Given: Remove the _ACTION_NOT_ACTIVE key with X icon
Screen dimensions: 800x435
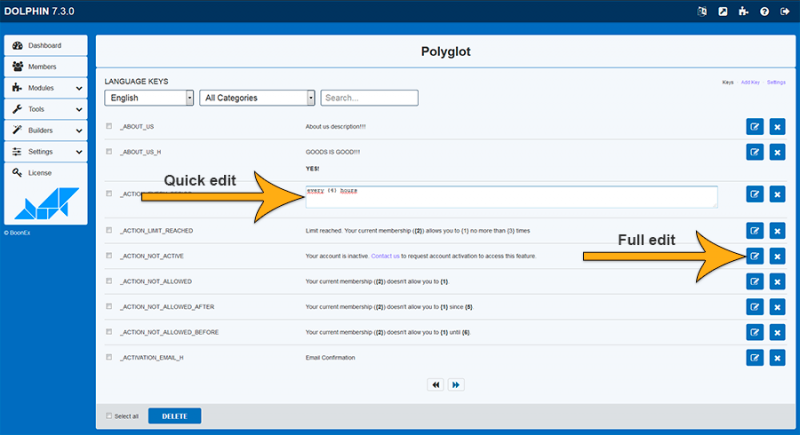Looking at the screenshot, I should [777, 256].
